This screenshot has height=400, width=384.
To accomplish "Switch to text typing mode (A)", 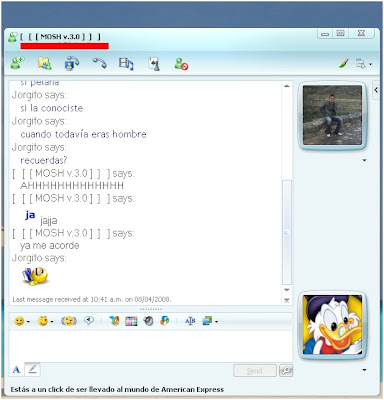I will click(16, 370).
